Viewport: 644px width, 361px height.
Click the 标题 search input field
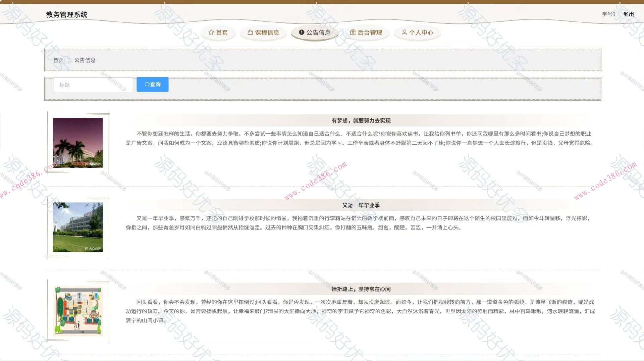coord(93,85)
